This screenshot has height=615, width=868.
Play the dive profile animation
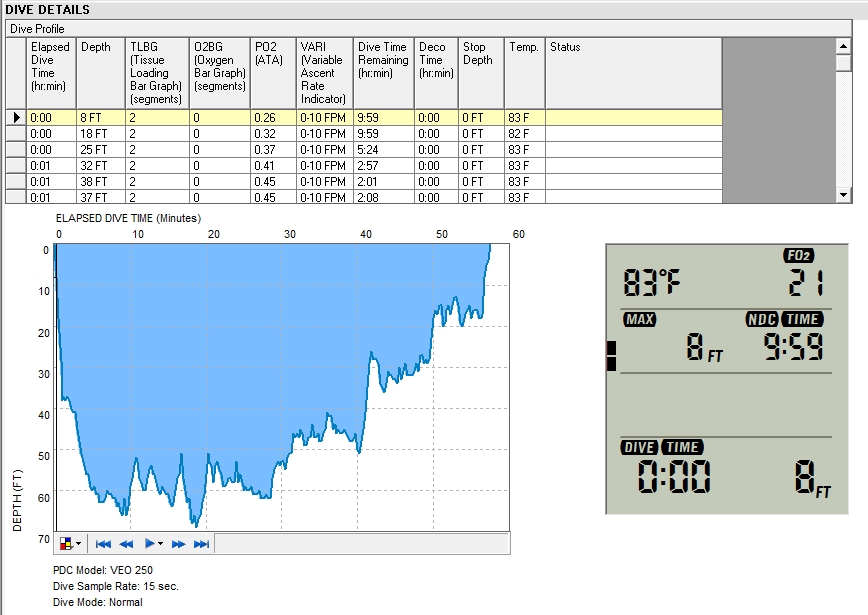[x=149, y=544]
